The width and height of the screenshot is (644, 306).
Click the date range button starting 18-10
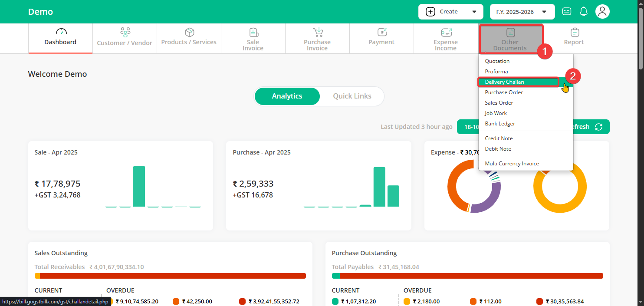469,127
